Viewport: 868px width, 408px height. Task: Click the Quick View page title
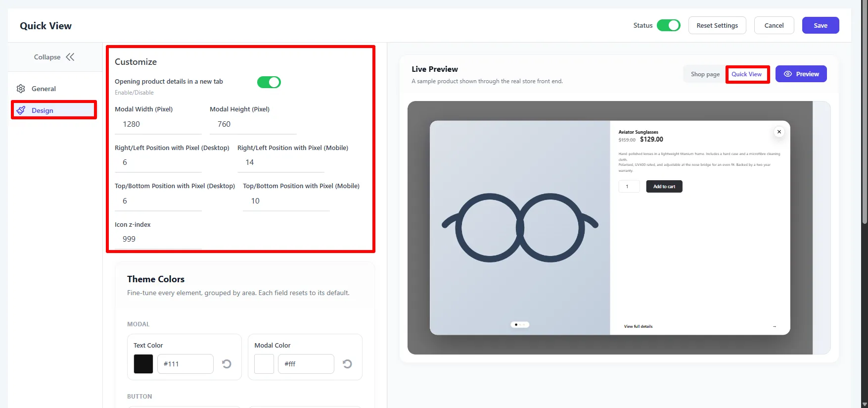(46, 26)
